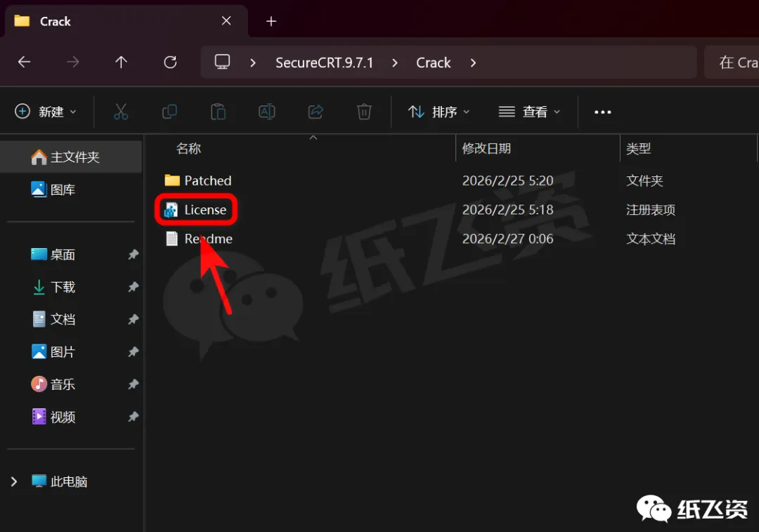Click type cell 文件夹
This screenshot has width=759, height=532.
(644, 181)
